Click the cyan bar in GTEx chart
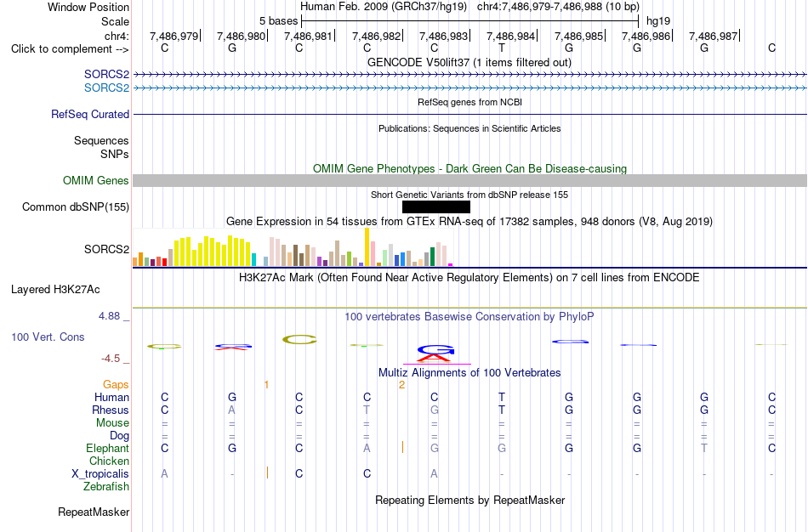808x532 pixels. pyautogui.click(x=253, y=259)
